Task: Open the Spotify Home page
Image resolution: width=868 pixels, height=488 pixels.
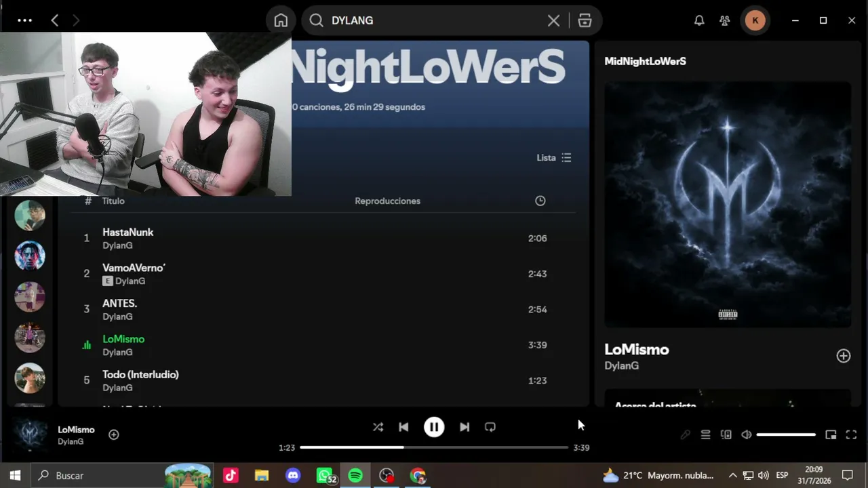Action: (x=281, y=20)
